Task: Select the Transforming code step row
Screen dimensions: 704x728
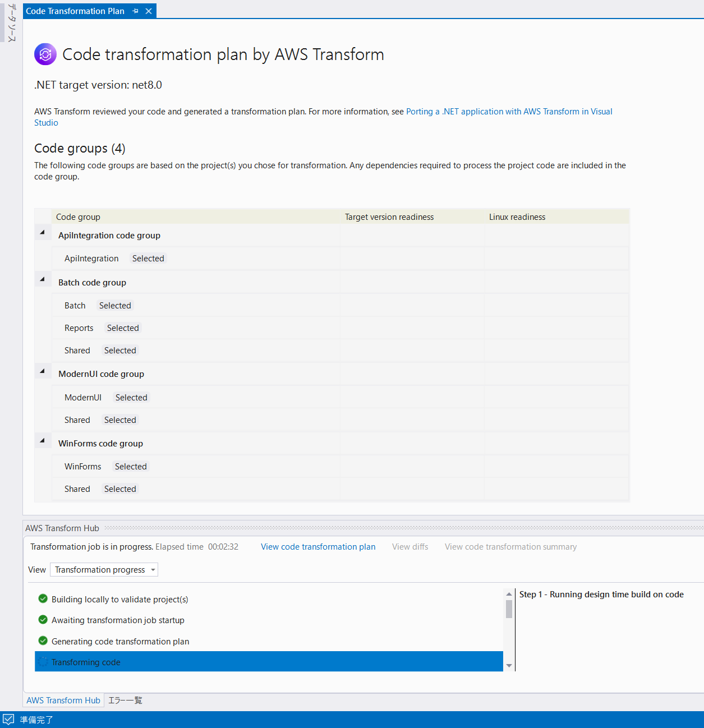Action: tap(269, 662)
